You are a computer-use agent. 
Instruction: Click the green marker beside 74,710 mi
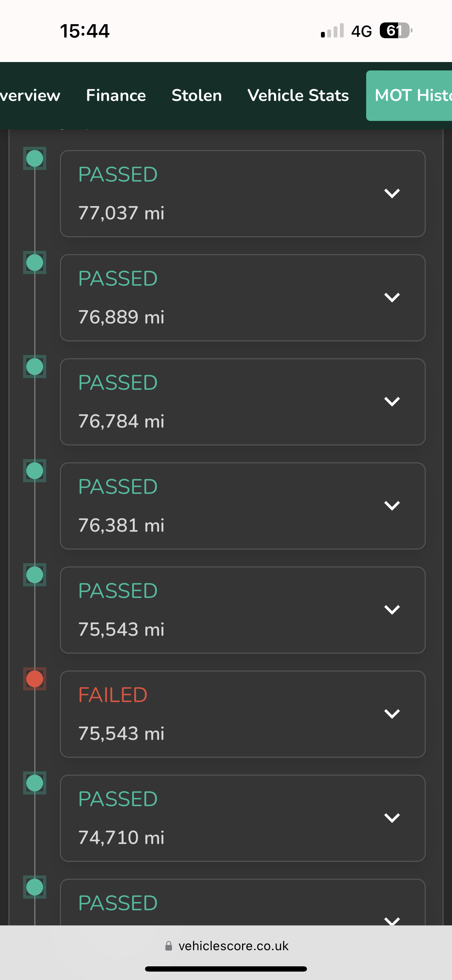[x=35, y=783]
